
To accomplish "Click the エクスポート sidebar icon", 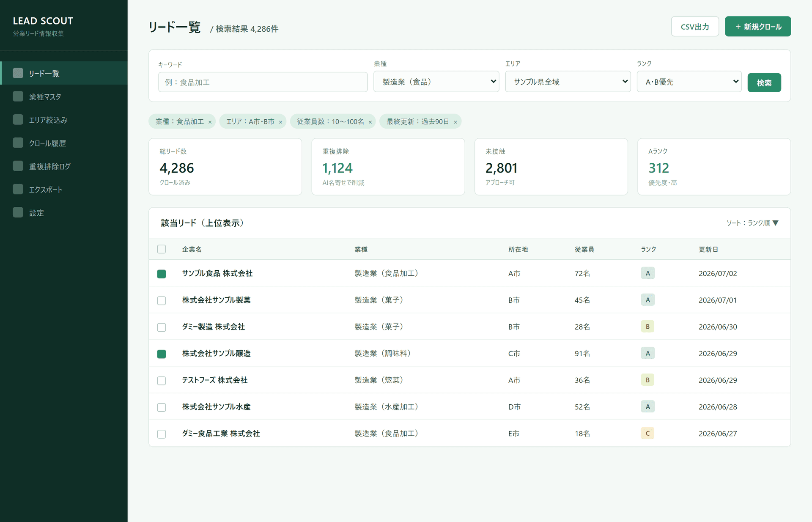I will (x=18, y=189).
